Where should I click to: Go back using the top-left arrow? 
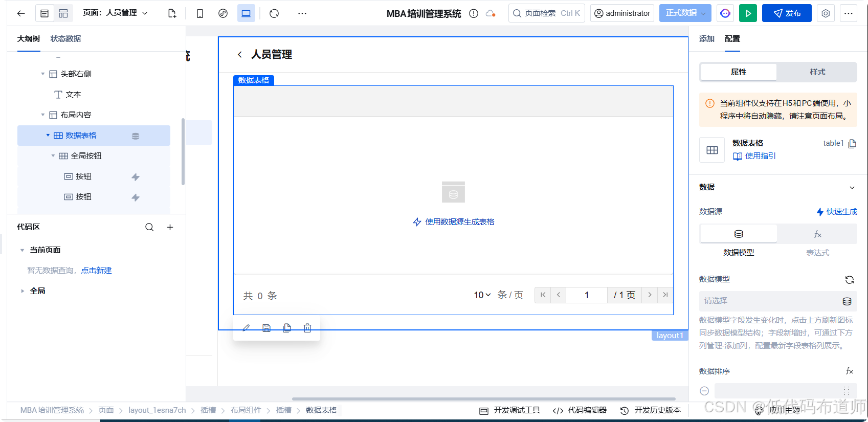click(21, 13)
